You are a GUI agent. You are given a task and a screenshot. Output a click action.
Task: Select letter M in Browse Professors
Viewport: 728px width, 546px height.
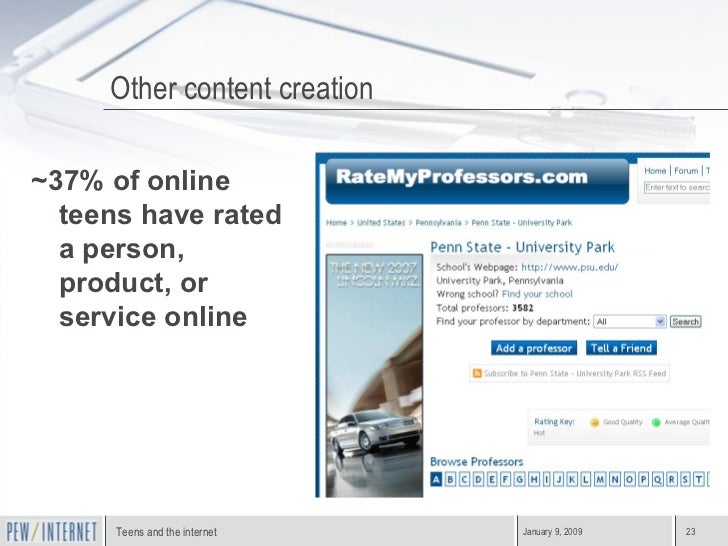(x=600, y=479)
